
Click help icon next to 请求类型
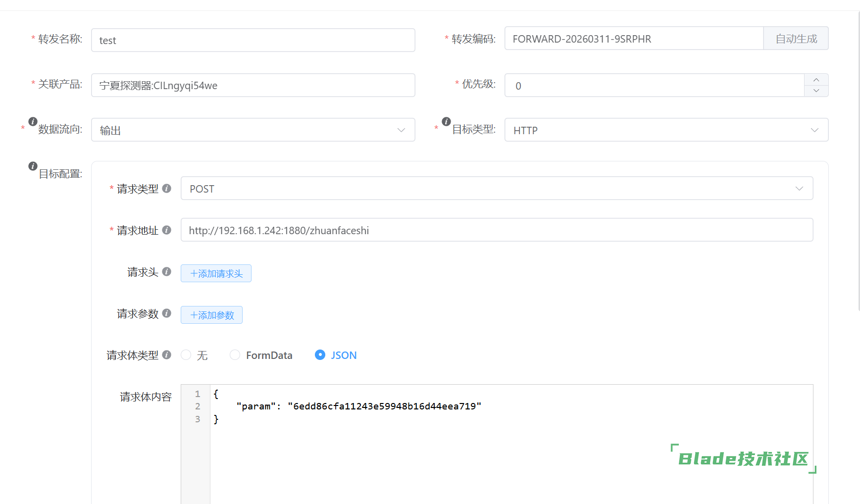167,188
